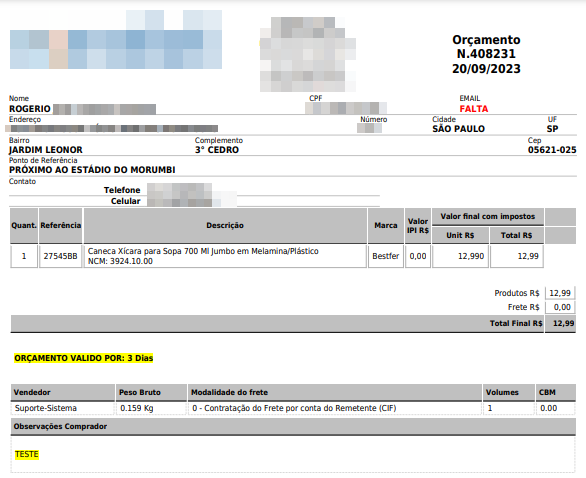Screen dimensions: 586x478
Task: Select the red FALTA email value
Action: (x=474, y=109)
